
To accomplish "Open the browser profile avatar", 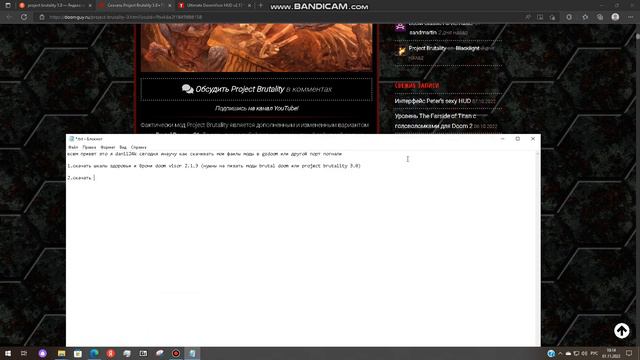I will coord(615,17).
